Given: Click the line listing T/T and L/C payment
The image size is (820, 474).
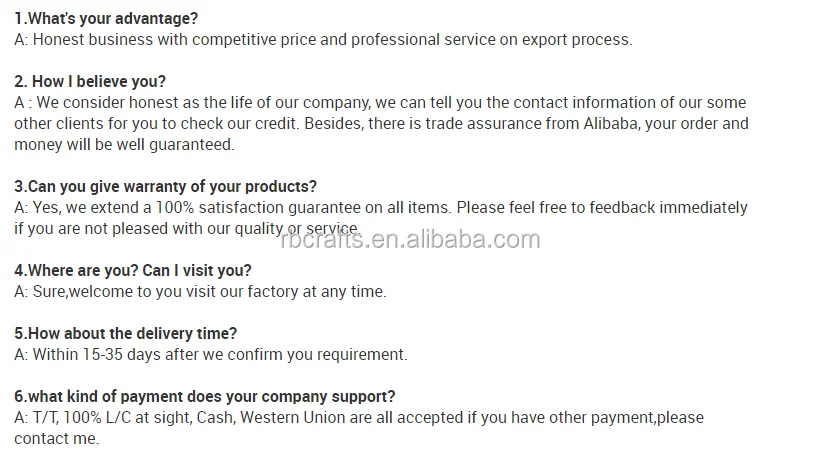Looking at the screenshot, I should point(358,418).
